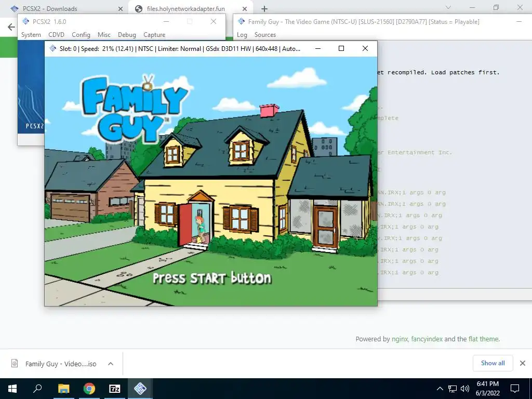Open the System menu in PCSX2
This screenshot has width=532, height=399.
click(31, 35)
